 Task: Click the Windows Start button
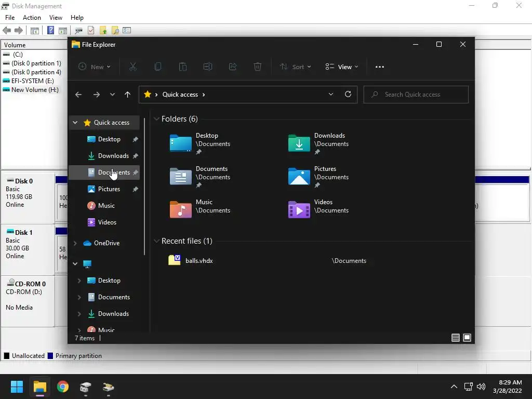pyautogui.click(x=17, y=387)
